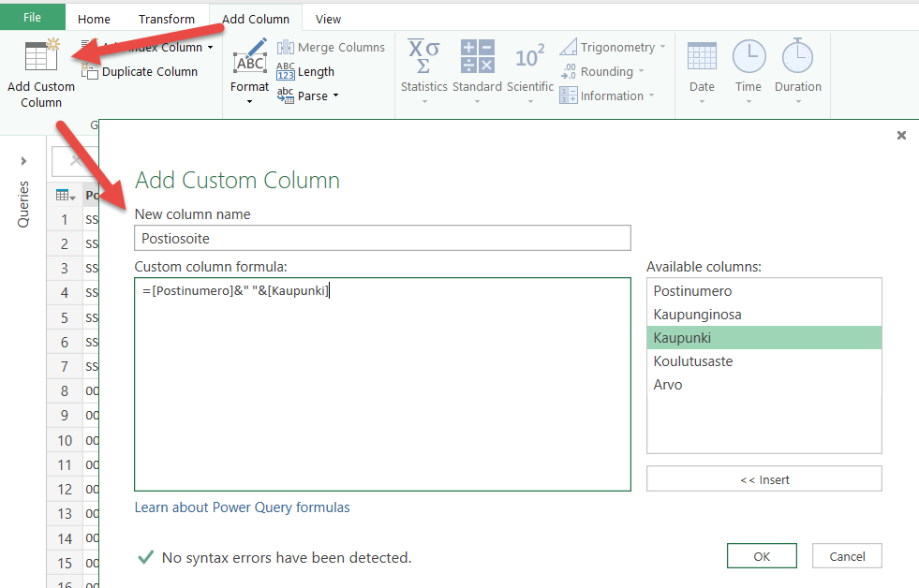Open the File menu

(x=32, y=18)
